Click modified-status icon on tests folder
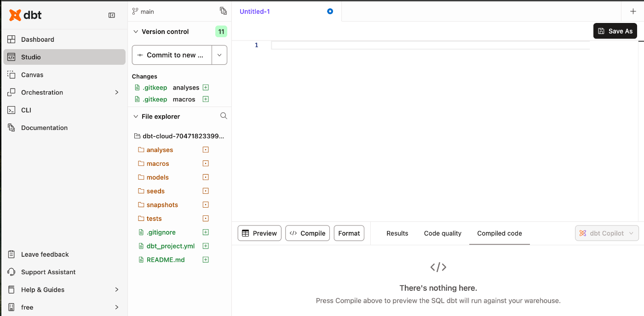Image resolution: width=644 pixels, height=316 pixels. 206,219
